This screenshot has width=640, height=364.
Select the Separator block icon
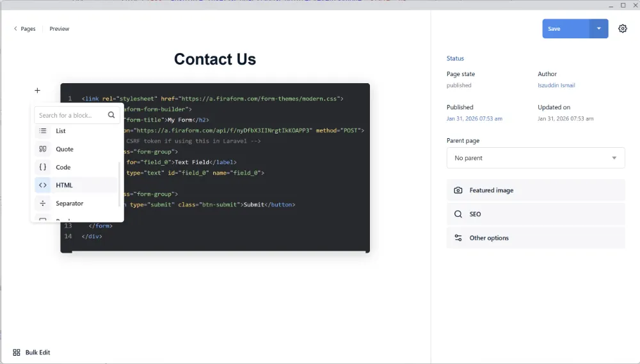point(43,203)
